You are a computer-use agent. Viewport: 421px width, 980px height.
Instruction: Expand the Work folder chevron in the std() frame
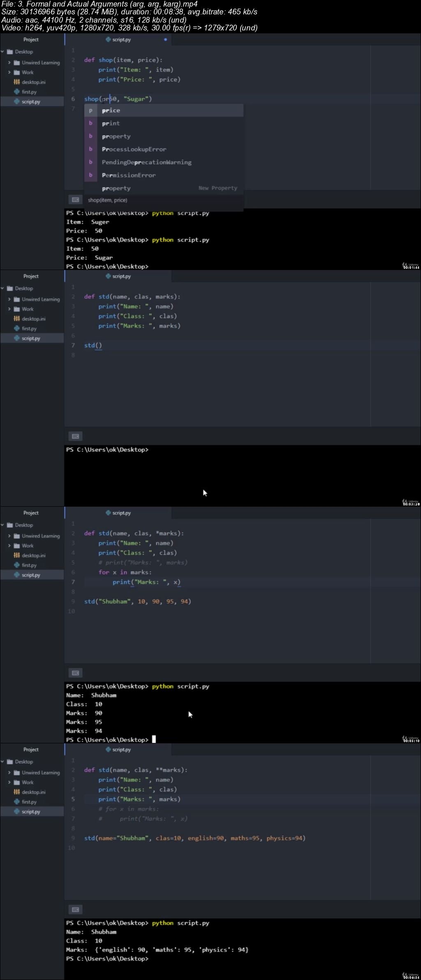coord(9,309)
